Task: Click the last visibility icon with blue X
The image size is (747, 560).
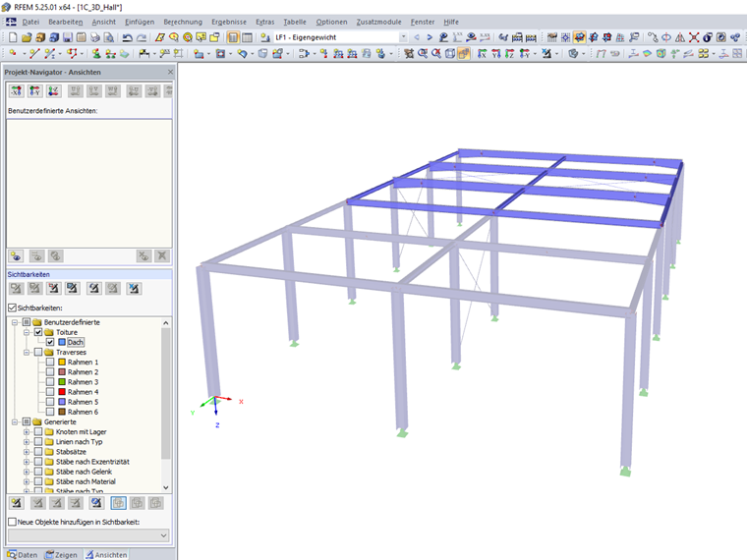Action: click(x=134, y=288)
